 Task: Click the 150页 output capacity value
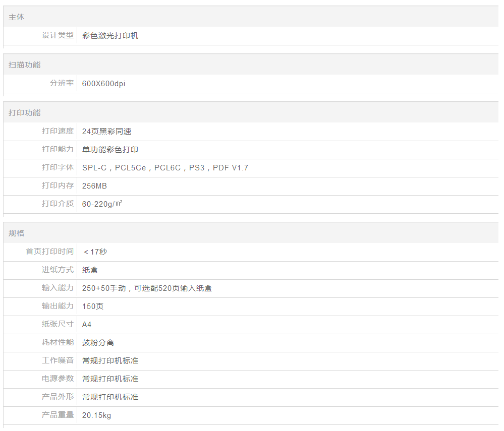pos(93,306)
